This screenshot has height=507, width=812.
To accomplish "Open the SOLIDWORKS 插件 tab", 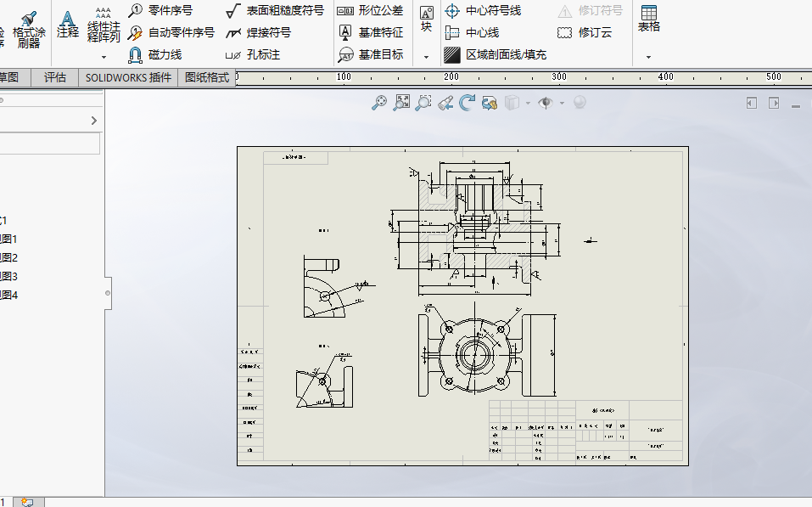I will pos(128,77).
